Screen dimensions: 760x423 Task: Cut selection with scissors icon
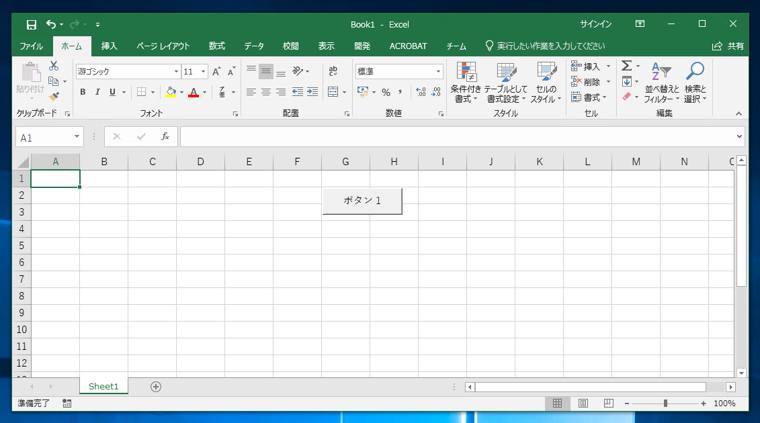point(54,66)
